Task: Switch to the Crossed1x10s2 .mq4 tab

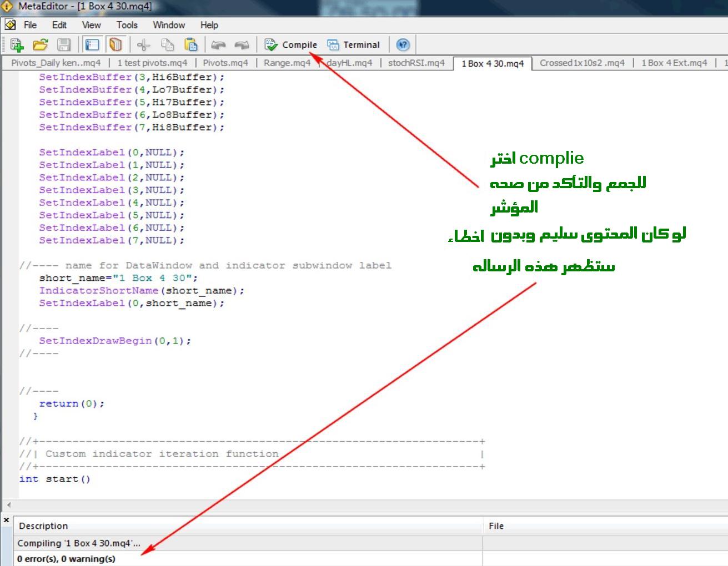Action: pos(582,63)
